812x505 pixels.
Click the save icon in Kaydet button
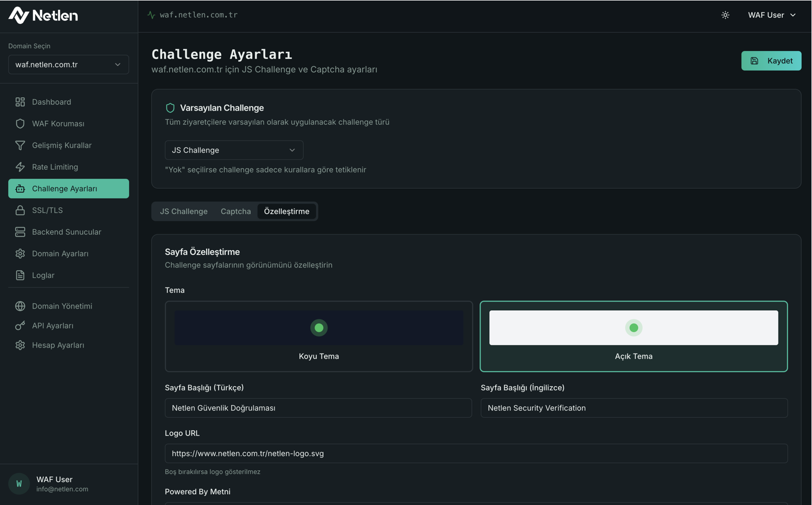point(755,61)
